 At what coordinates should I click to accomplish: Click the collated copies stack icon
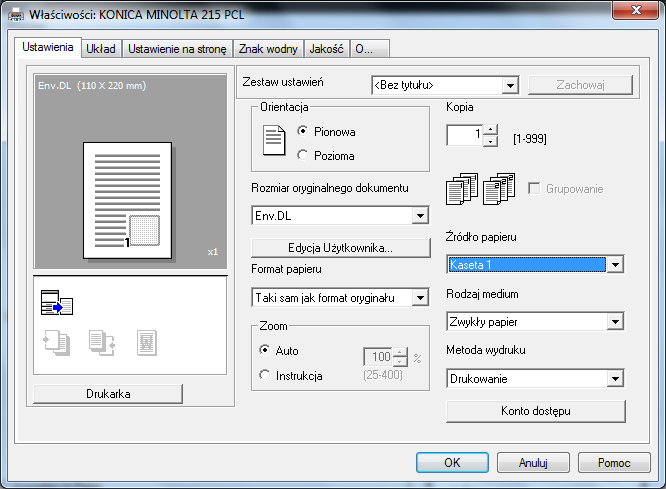click(x=499, y=189)
